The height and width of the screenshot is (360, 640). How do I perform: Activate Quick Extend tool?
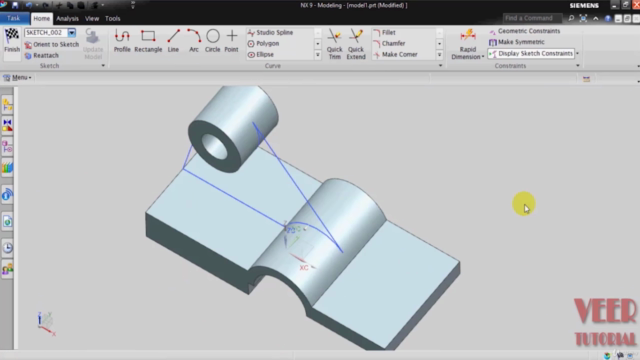(356, 44)
